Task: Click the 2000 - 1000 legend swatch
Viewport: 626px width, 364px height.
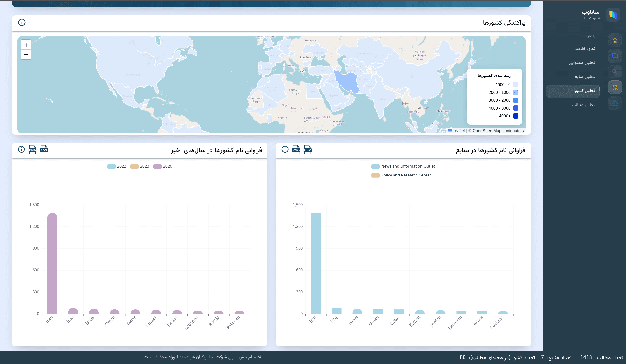Action: tap(516, 92)
